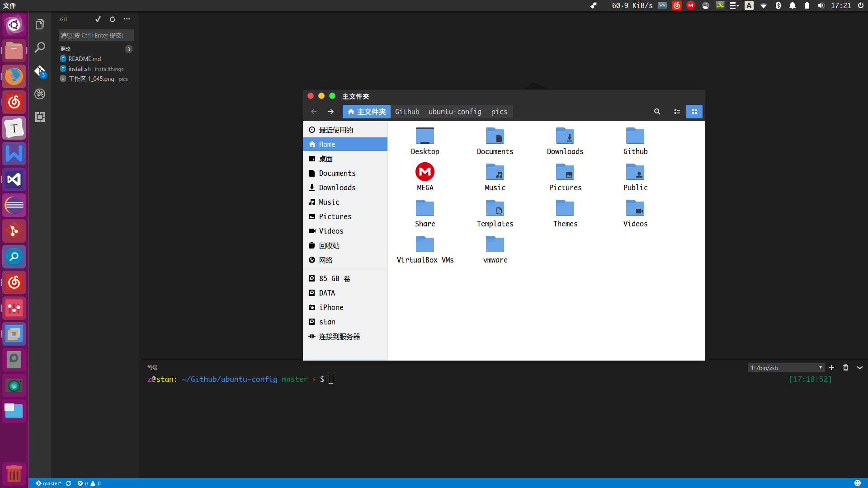Click master* branch in status bar
Viewport: 868px width, 488px height.
click(49, 483)
